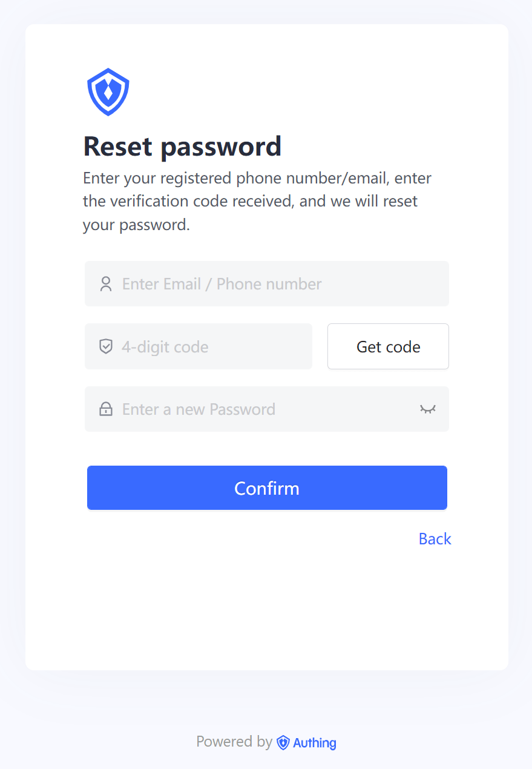Open the Authing link in the footer
This screenshot has height=769, width=532.
pos(315,742)
